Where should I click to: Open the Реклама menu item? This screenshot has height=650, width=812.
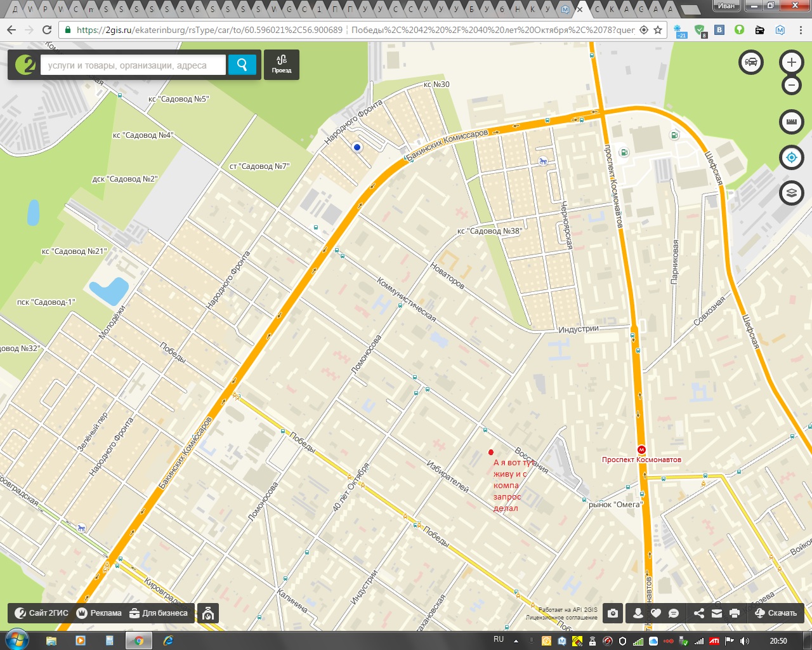99,613
